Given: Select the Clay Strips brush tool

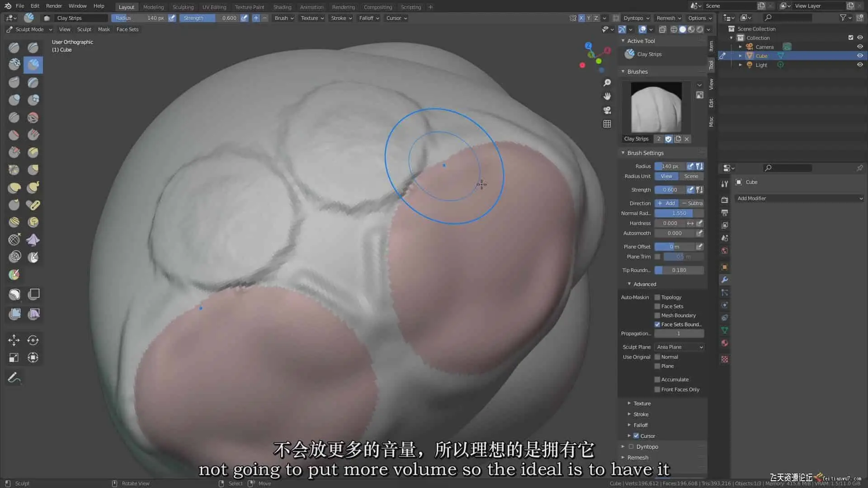Looking at the screenshot, I should click(33, 65).
